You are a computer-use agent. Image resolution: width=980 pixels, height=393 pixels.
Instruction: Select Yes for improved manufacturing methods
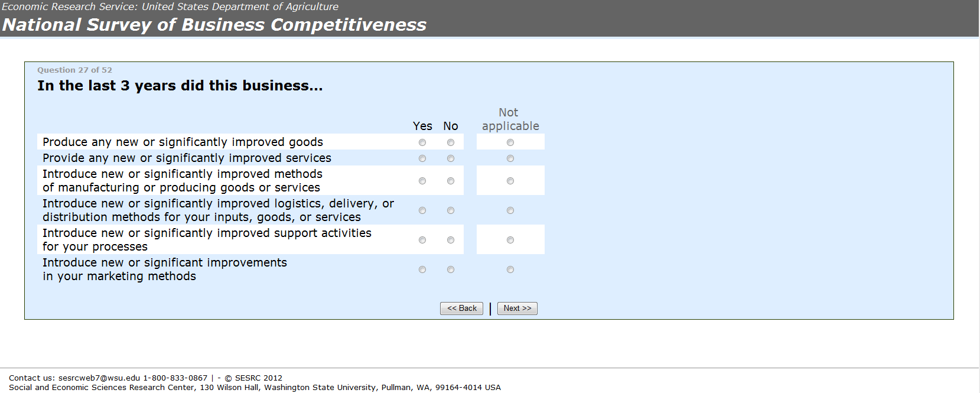pyautogui.click(x=422, y=181)
